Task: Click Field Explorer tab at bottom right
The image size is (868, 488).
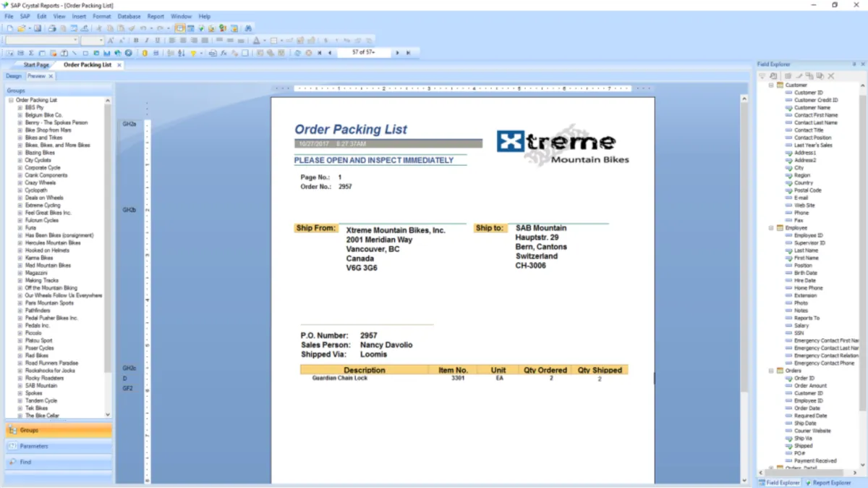Action: (779, 482)
